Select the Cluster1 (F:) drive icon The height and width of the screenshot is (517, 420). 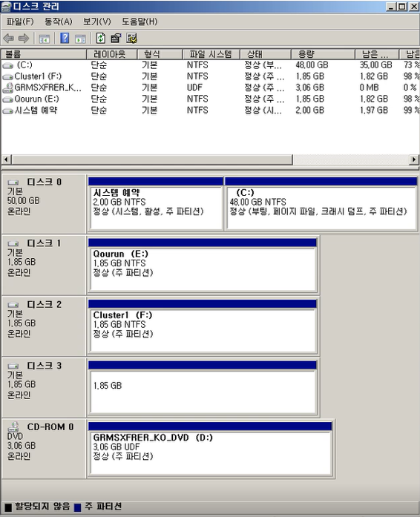pyautogui.click(x=8, y=77)
